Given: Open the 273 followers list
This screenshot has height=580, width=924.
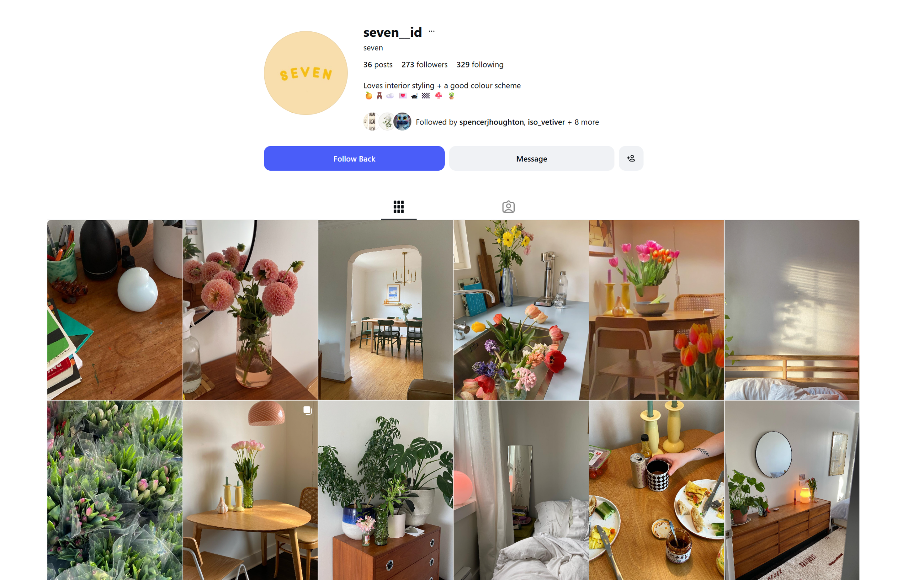Looking at the screenshot, I should click(x=424, y=65).
